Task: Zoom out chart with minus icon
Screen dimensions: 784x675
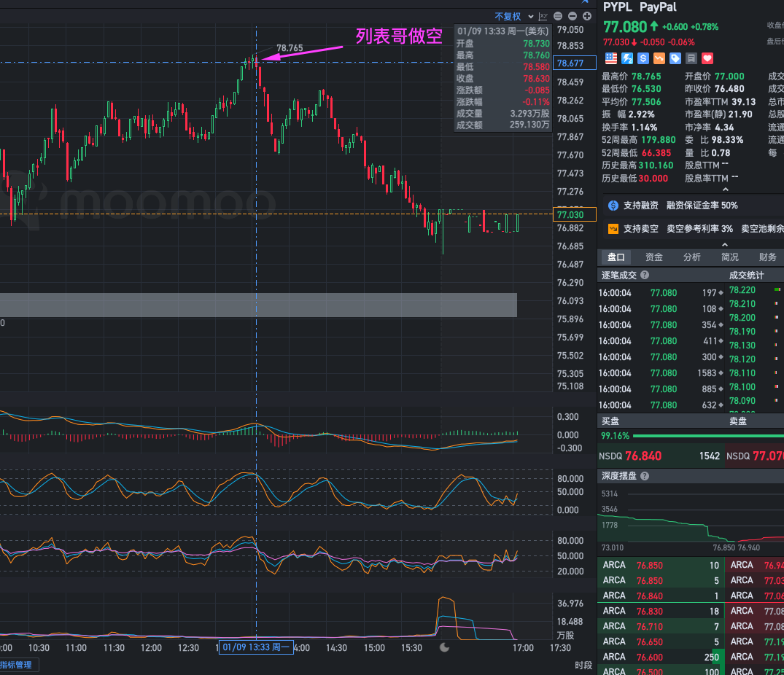Action: 573,16
